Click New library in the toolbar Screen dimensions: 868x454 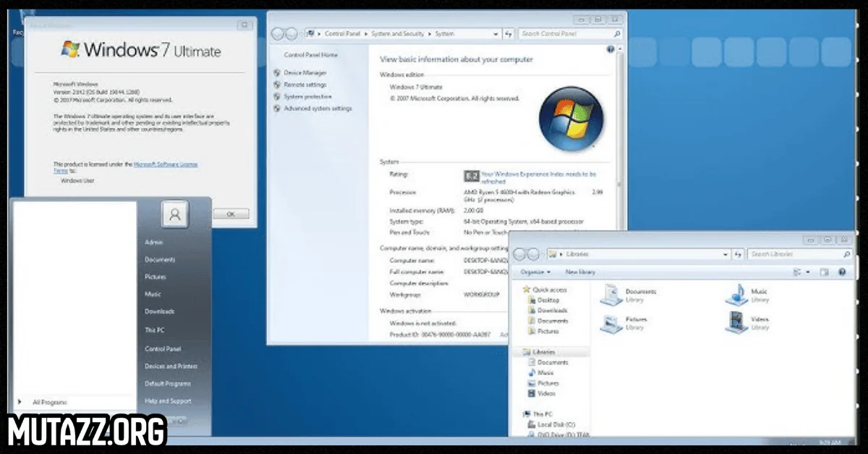[580, 272]
